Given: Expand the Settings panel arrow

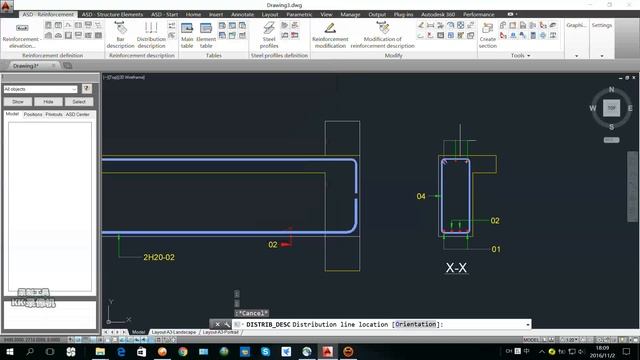Looking at the screenshot, I should (602, 56).
